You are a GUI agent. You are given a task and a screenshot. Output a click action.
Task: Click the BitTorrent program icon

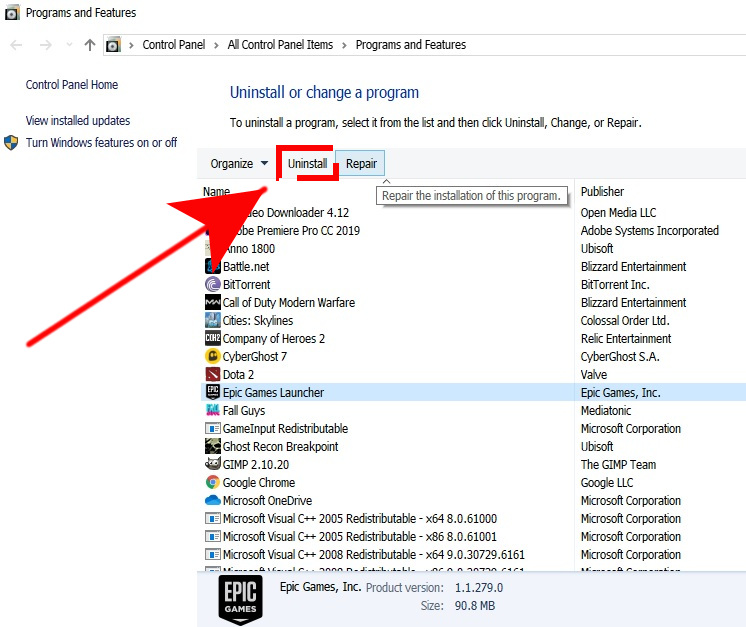tap(213, 284)
